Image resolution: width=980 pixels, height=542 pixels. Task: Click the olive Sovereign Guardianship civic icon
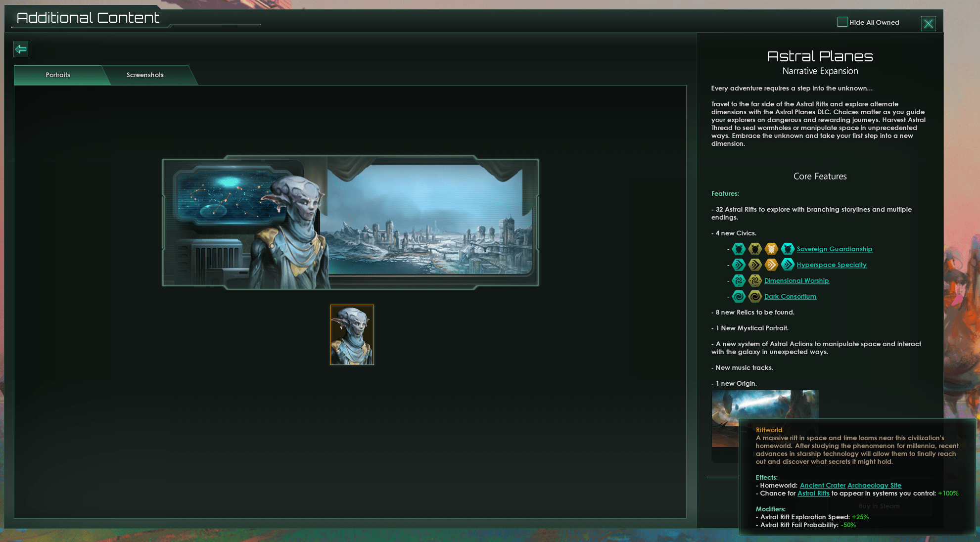(755, 249)
